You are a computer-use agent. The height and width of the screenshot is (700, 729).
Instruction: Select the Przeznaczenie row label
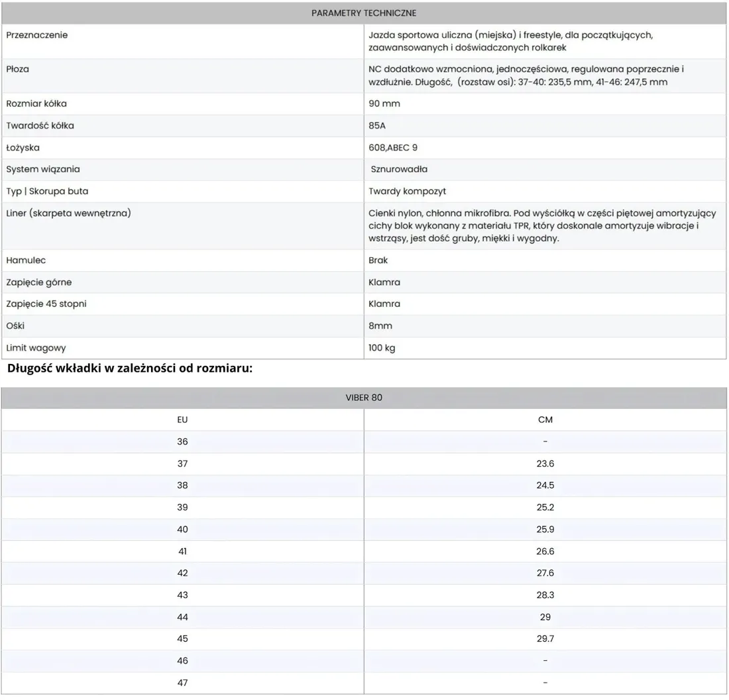click(36, 35)
